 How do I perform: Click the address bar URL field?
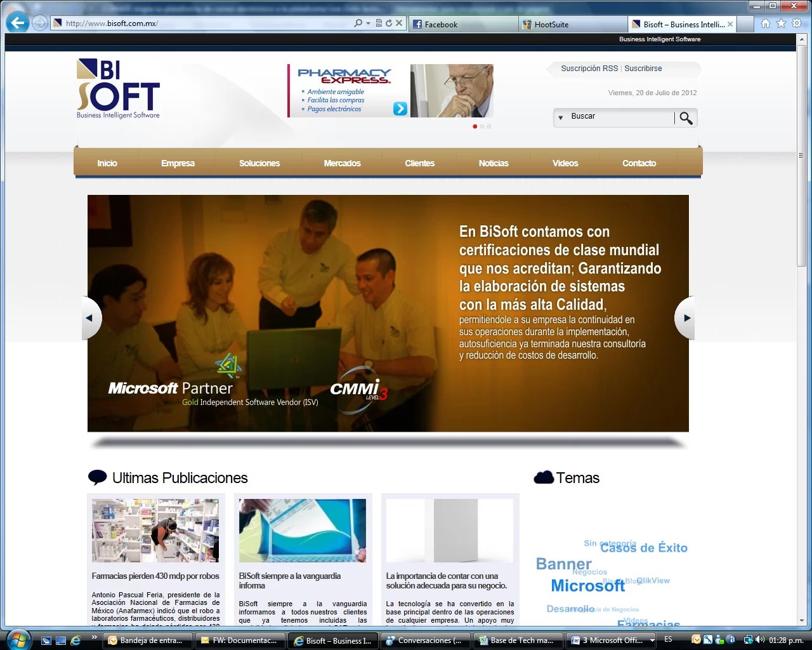pos(203,23)
